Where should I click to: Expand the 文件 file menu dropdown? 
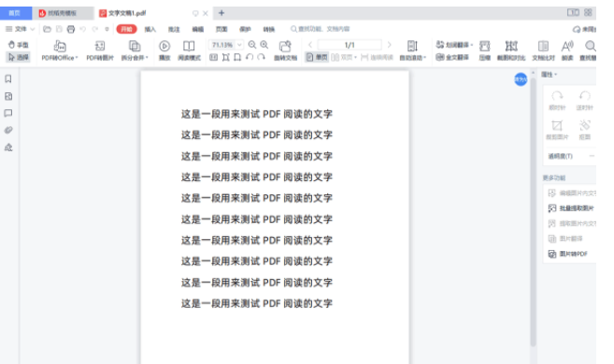[x=21, y=29]
